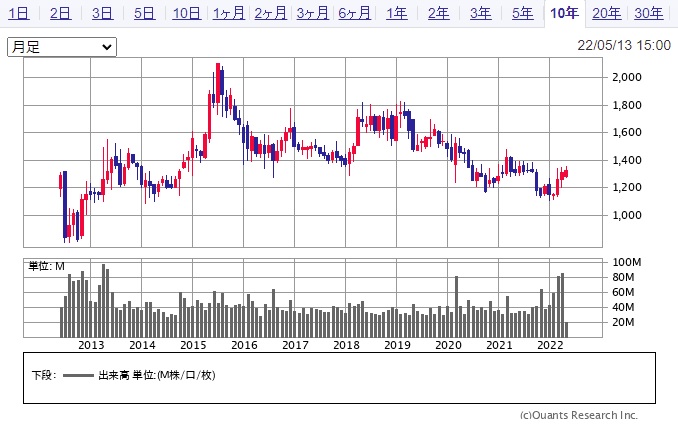678x425 pixels.
Task: Select the 10日 period tab
Action: pyautogui.click(x=186, y=13)
